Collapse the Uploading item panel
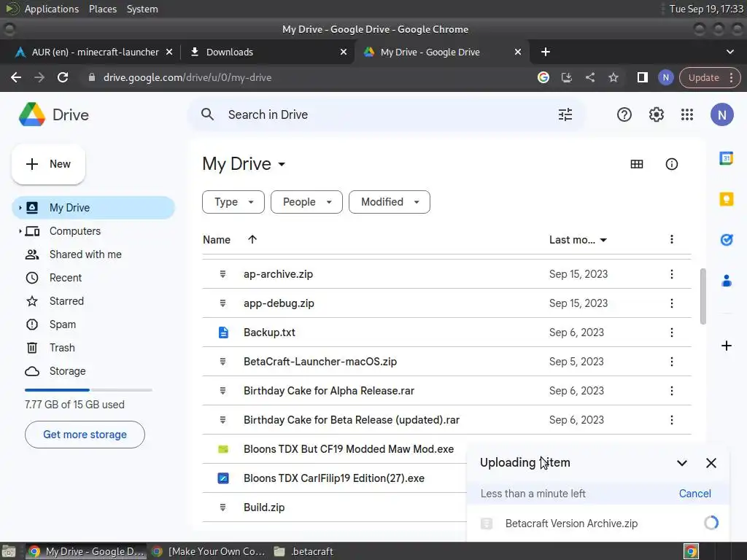This screenshot has height=560, width=747. [x=682, y=463]
